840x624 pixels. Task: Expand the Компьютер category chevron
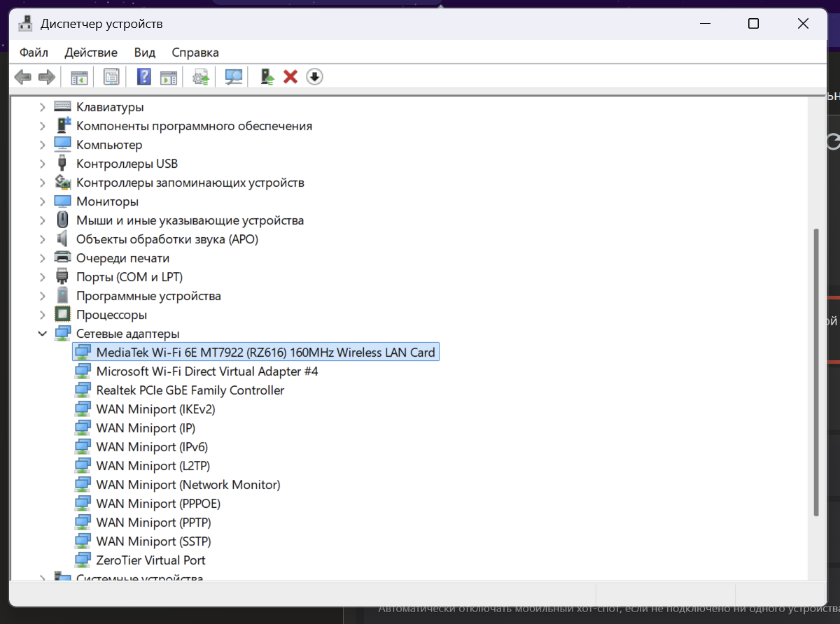click(43, 145)
